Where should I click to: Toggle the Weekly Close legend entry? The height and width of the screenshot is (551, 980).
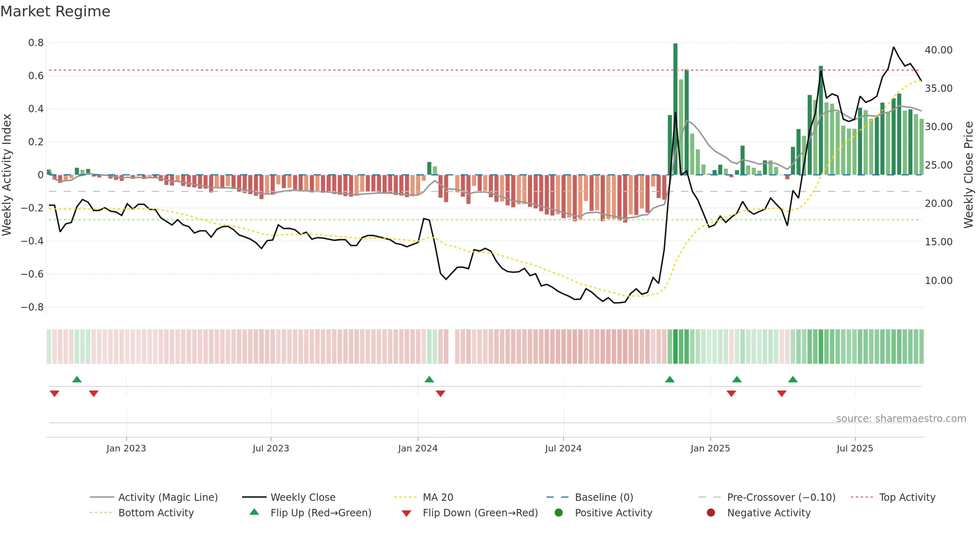pyautogui.click(x=289, y=497)
